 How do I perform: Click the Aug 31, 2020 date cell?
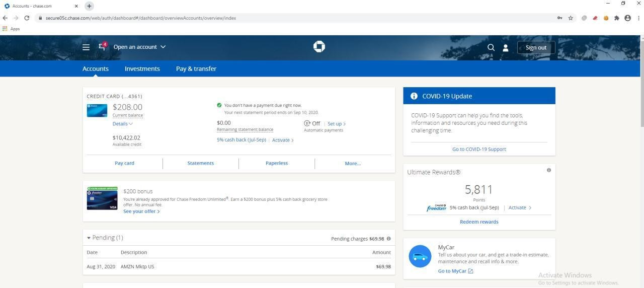(x=101, y=266)
